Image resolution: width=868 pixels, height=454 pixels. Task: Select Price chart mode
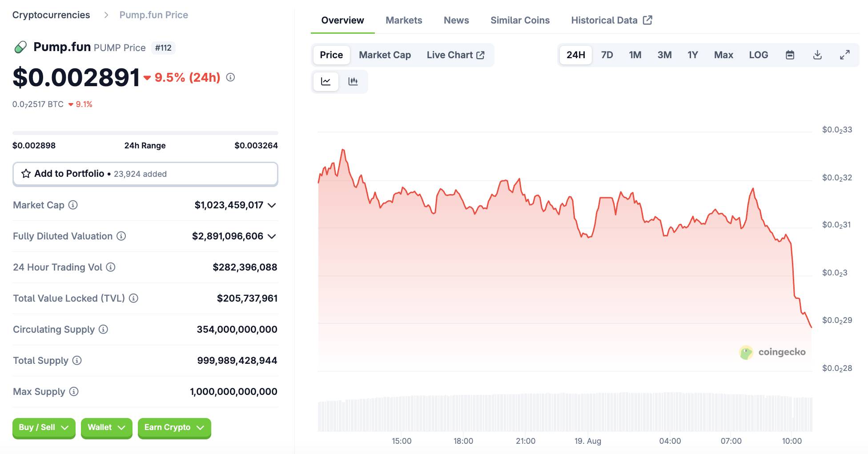331,55
